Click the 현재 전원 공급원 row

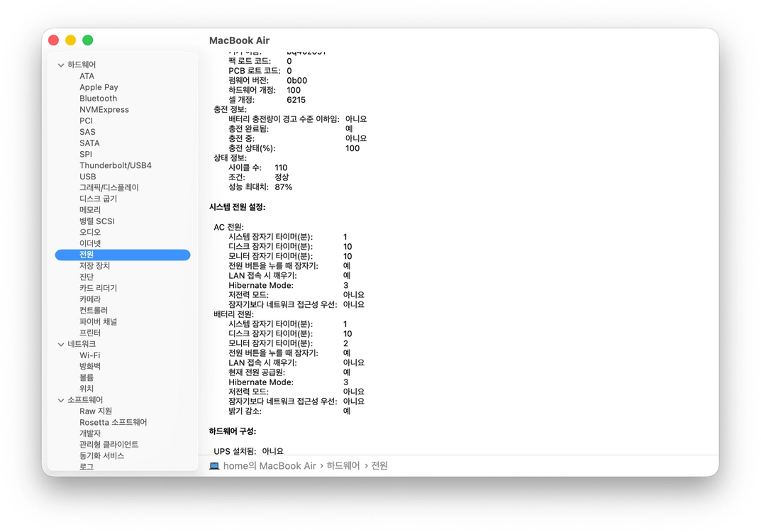point(289,373)
